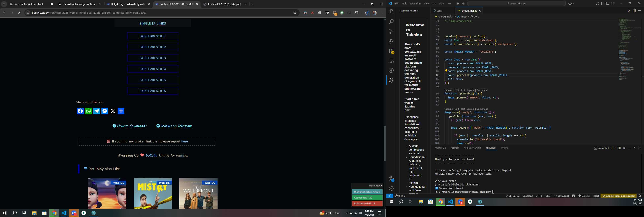The height and width of the screenshot is (217, 644).
Task: Open Thunder Client lightning icon in VS Code
Action: click(x=391, y=71)
